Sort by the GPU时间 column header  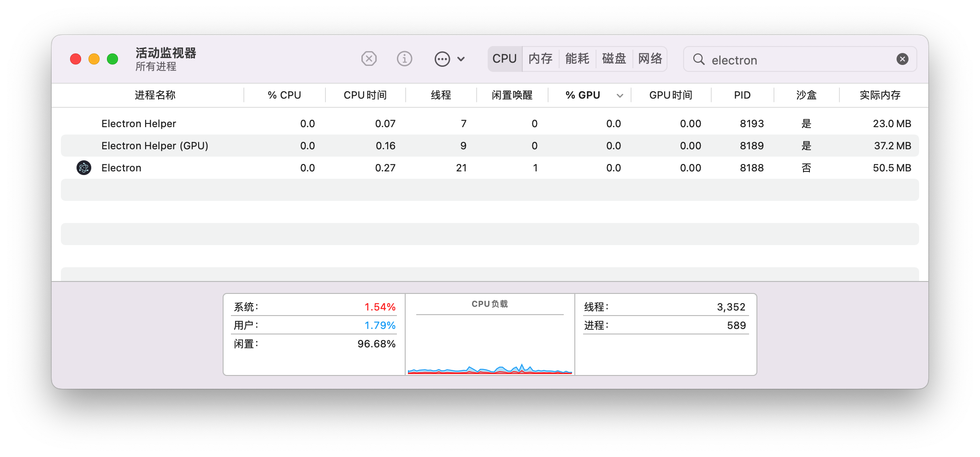click(x=671, y=95)
